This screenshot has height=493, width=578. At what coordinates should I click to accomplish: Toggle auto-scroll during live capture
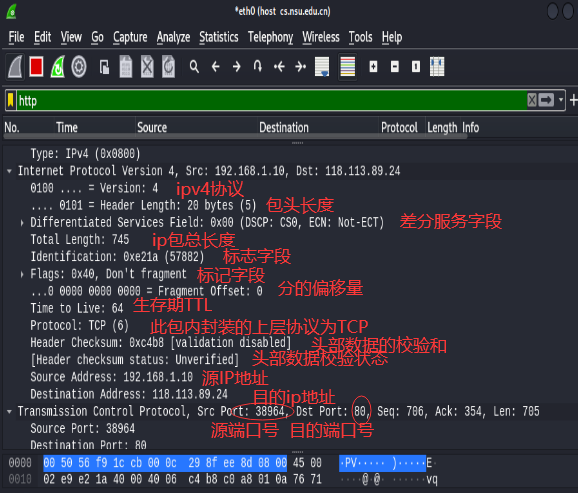pyautogui.click(x=322, y=67)
